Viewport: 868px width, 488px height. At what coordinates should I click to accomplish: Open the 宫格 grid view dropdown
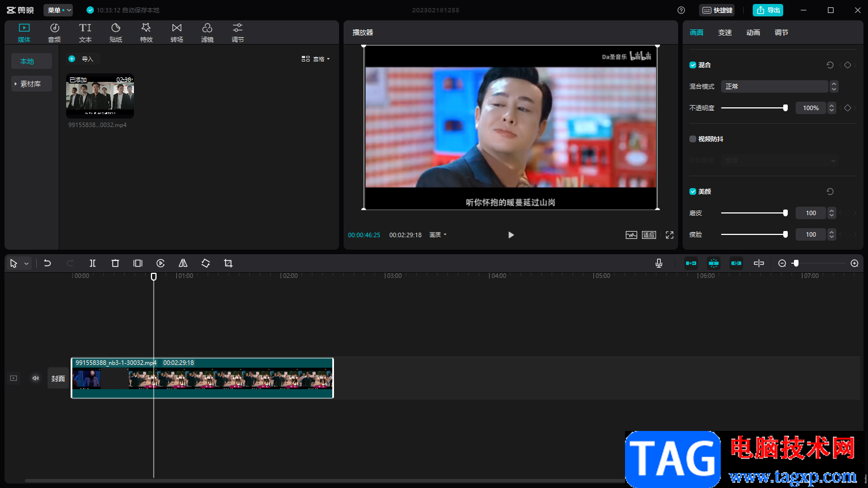point(315,59)
